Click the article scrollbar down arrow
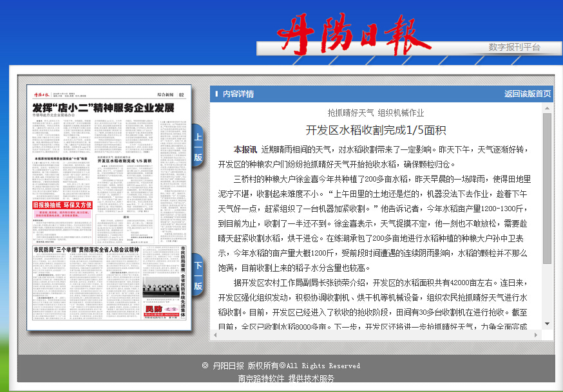Screen dimensions: 563x392 547,323
